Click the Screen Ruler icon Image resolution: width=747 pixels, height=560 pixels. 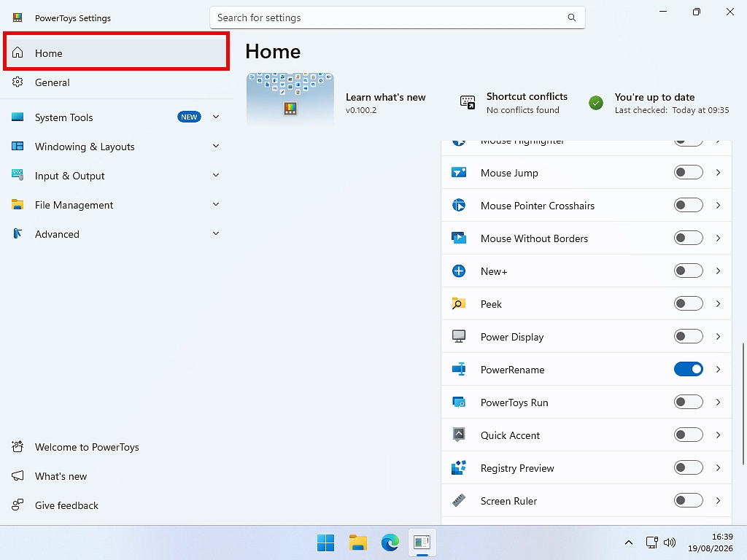coord(459,500)
